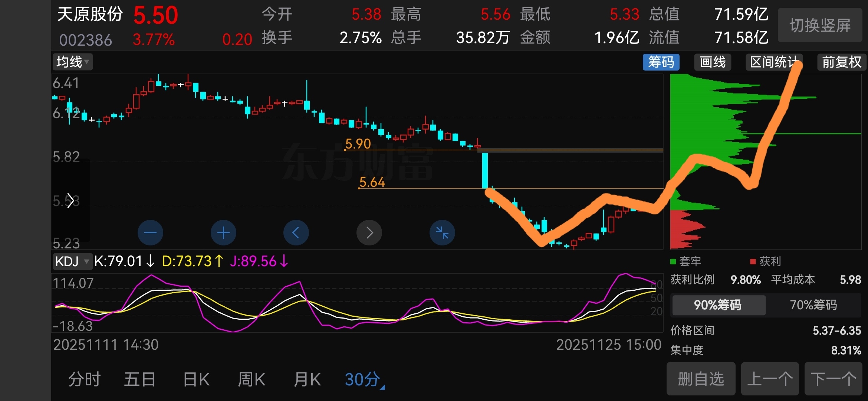
Task: Select the 前复权 adjustment option
Action: point(841,62)
